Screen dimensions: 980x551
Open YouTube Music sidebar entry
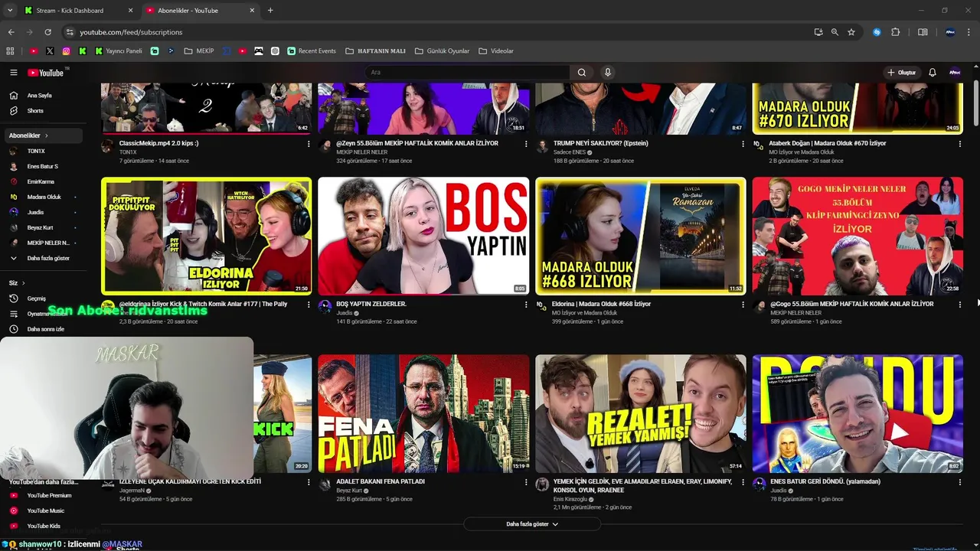coord(45,510)
